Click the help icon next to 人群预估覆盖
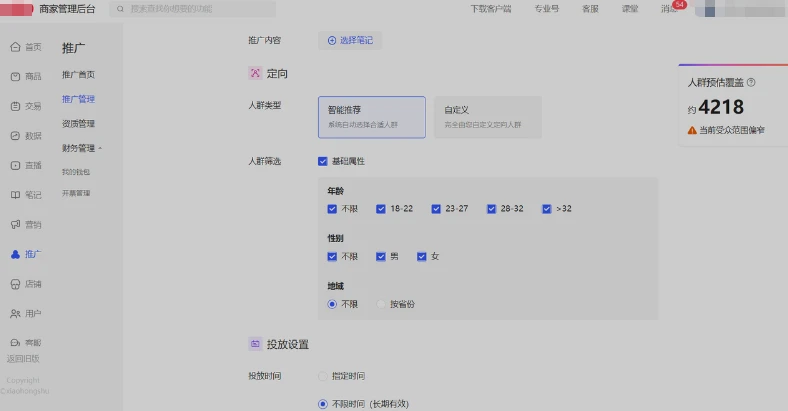Image resolution: width=788 pixels, height=411 pixels. pyautogui.click(x=751, y=82)
